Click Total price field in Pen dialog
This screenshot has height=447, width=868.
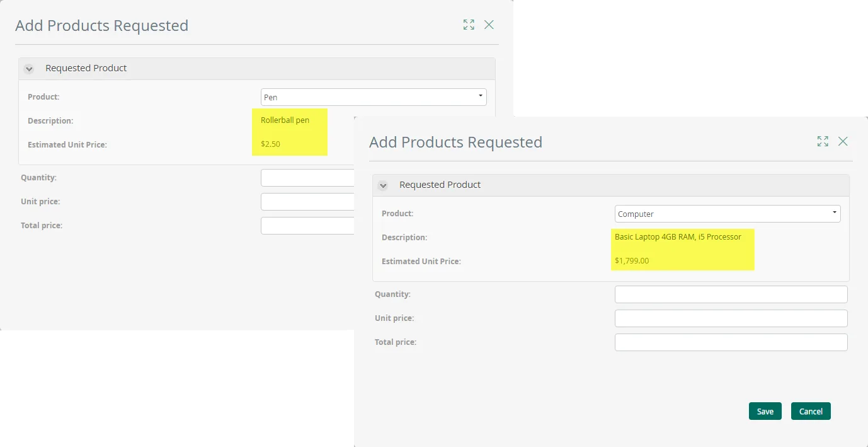307,226
